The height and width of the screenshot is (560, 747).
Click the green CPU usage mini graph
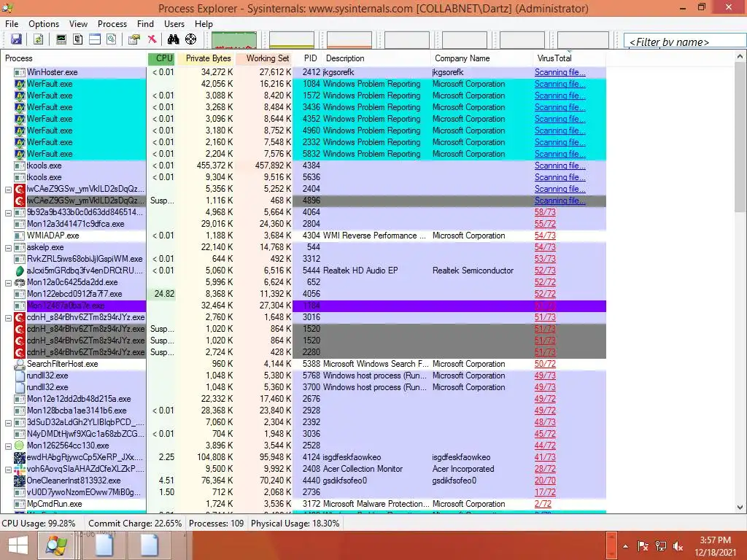(x=234, y=40)
